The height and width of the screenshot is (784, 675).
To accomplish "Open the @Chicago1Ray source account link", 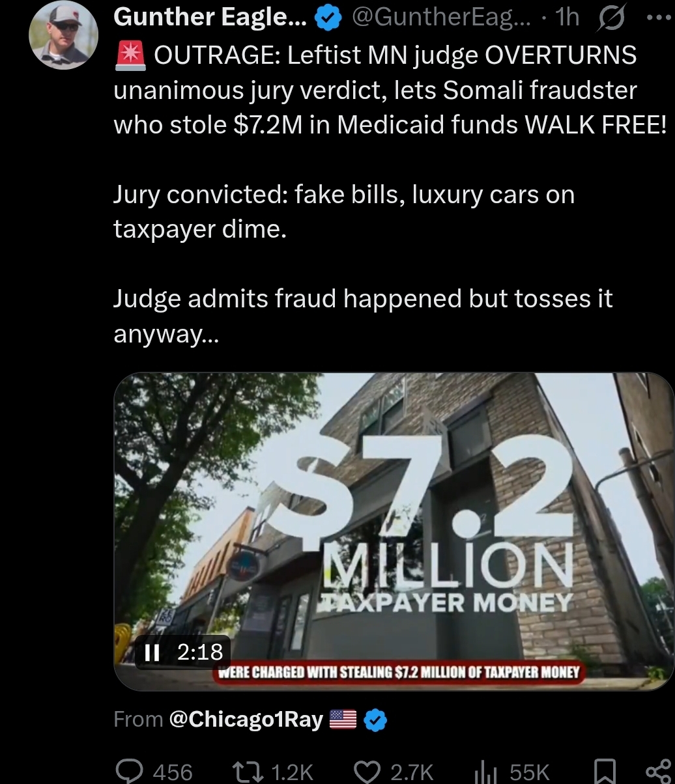I will (246, 719).
